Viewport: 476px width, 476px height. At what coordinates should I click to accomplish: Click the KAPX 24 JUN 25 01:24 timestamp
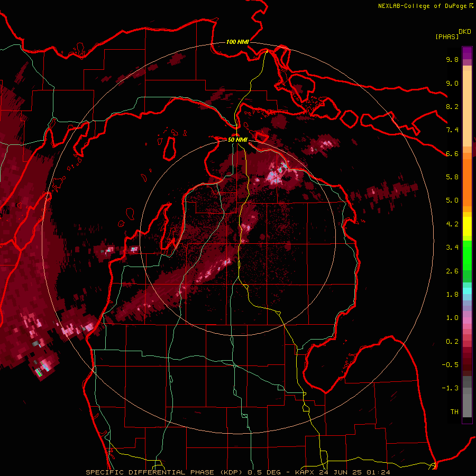[342, 472]
